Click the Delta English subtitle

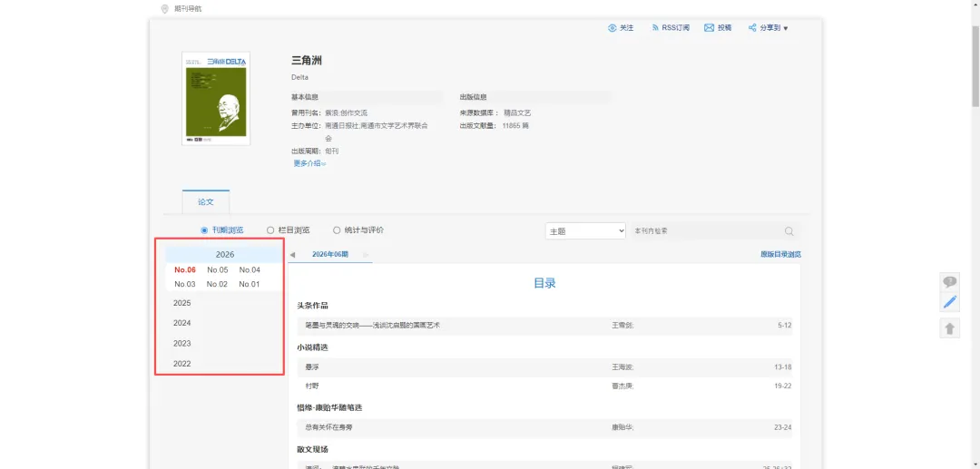[300, 78]
